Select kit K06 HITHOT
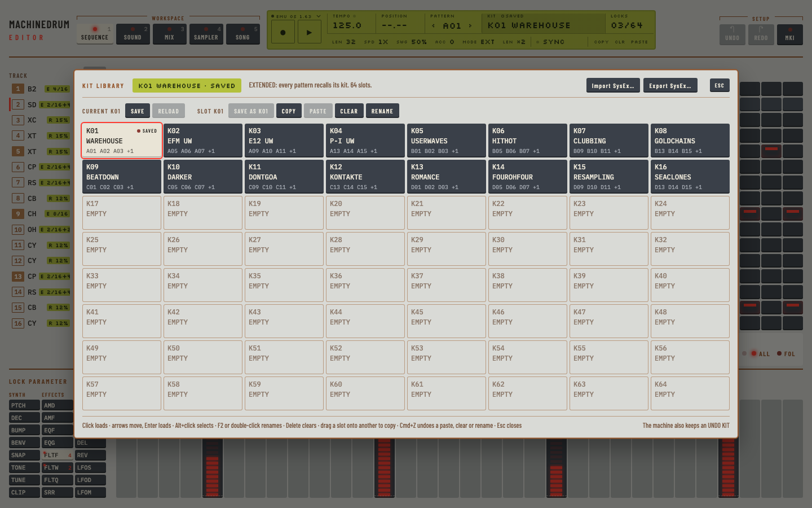Image resolution: width=812 pixels, height=508 pixels. tap(528, 140)
